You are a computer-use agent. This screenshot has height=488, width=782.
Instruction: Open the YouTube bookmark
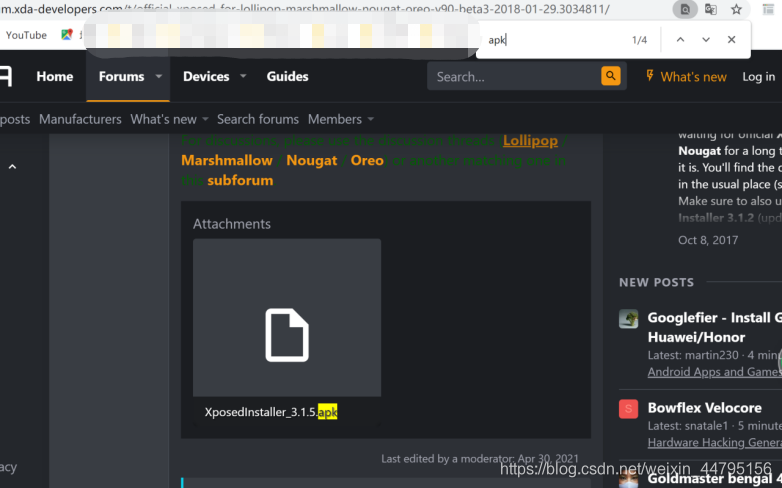pos(26,35)
